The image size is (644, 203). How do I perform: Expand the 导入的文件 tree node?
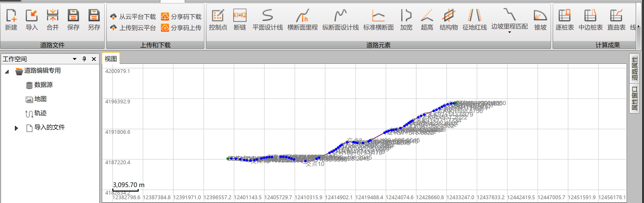16,128
